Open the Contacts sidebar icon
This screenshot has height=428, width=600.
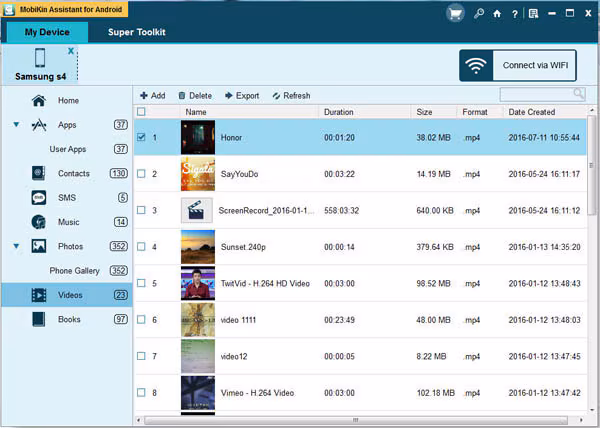39,173
